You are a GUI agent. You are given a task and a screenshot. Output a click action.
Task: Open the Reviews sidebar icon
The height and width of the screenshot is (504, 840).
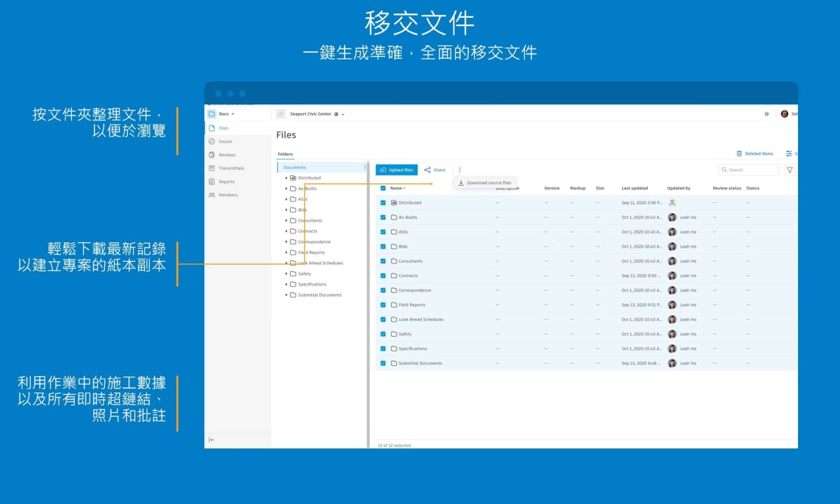(212, 155)
